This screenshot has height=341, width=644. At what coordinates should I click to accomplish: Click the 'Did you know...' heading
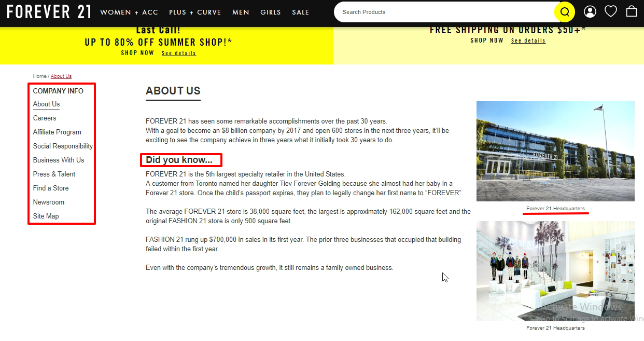point(179,160)
